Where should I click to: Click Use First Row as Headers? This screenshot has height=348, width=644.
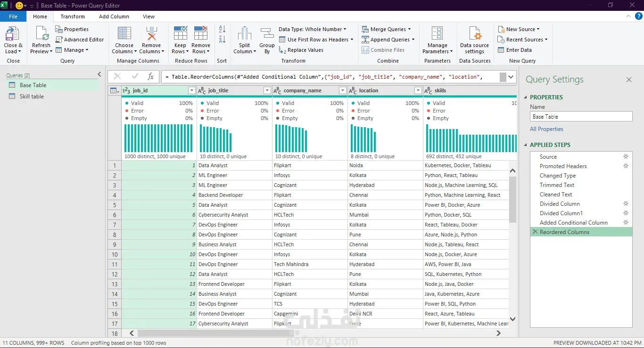tap(316, 40)
